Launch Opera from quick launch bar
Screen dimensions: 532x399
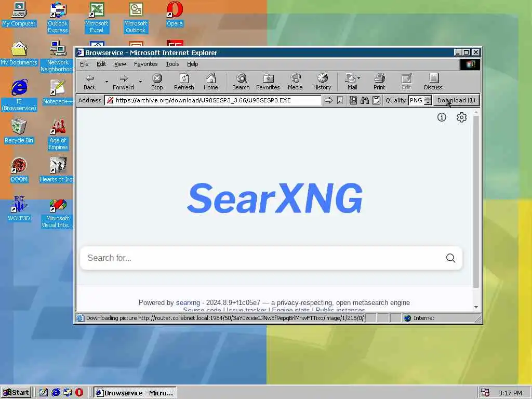(79, 393)
